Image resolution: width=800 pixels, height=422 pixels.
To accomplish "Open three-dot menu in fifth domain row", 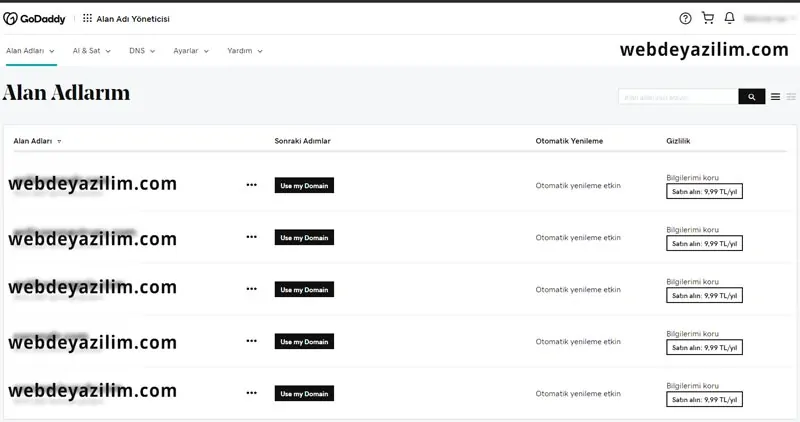I will [x=252, y=393].
